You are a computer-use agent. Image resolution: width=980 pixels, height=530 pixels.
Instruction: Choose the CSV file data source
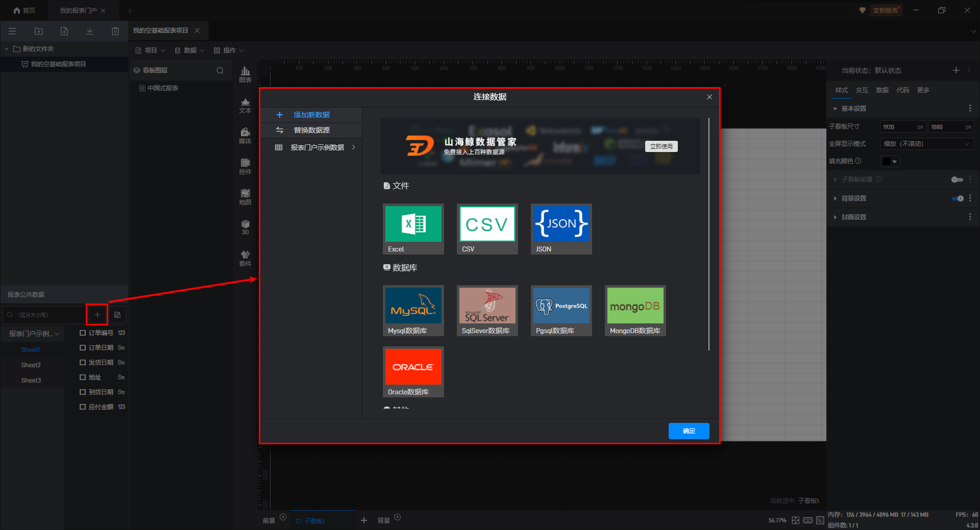click(x=487, y=229)
